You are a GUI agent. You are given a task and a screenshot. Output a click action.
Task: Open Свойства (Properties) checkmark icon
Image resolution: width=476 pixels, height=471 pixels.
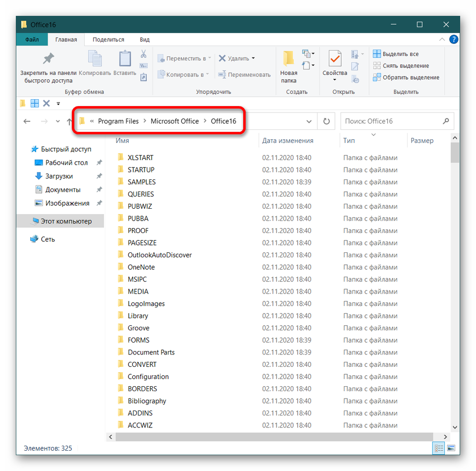point(335,59)
